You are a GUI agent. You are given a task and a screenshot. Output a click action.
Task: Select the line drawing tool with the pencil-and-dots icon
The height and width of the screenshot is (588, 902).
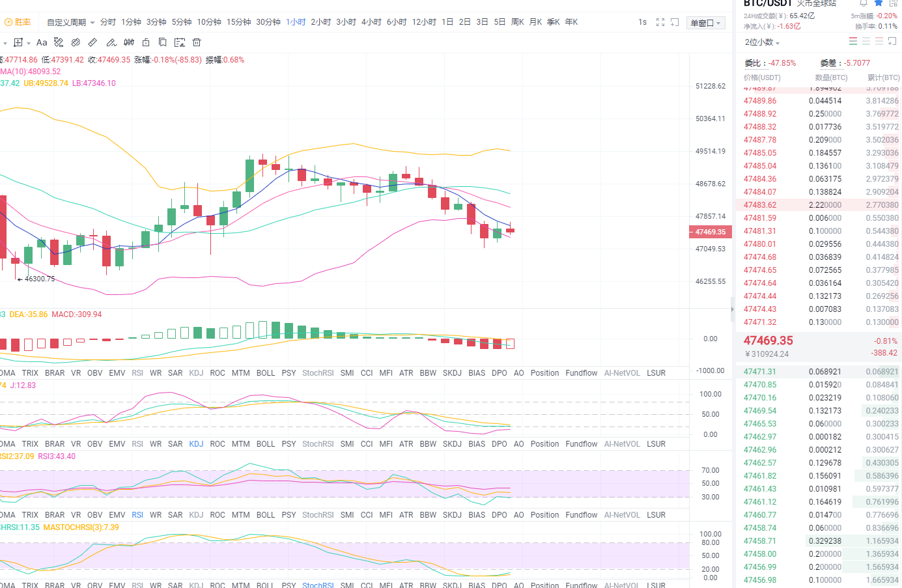tap(59, 42)
